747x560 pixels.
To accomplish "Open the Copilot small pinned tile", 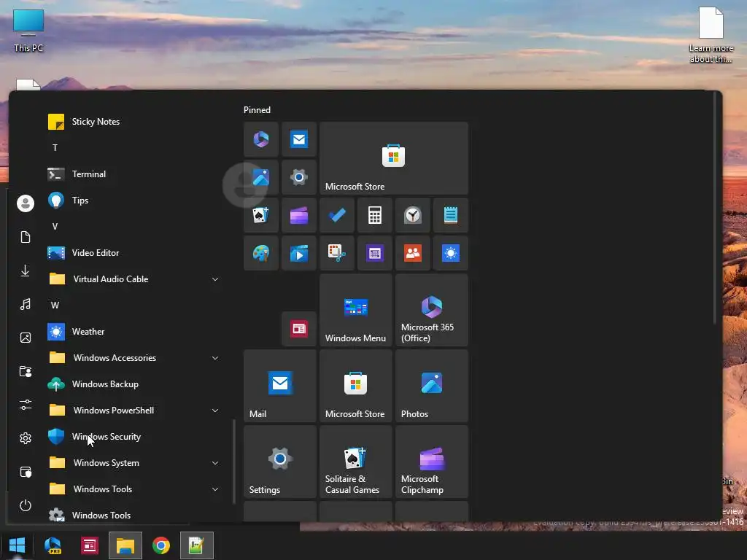I will click(x=260, y=139).
